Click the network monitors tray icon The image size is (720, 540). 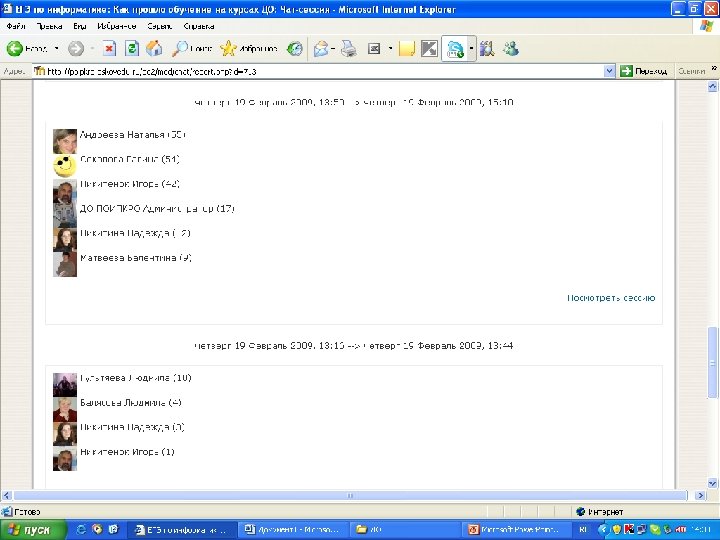[x=641, y=529]
